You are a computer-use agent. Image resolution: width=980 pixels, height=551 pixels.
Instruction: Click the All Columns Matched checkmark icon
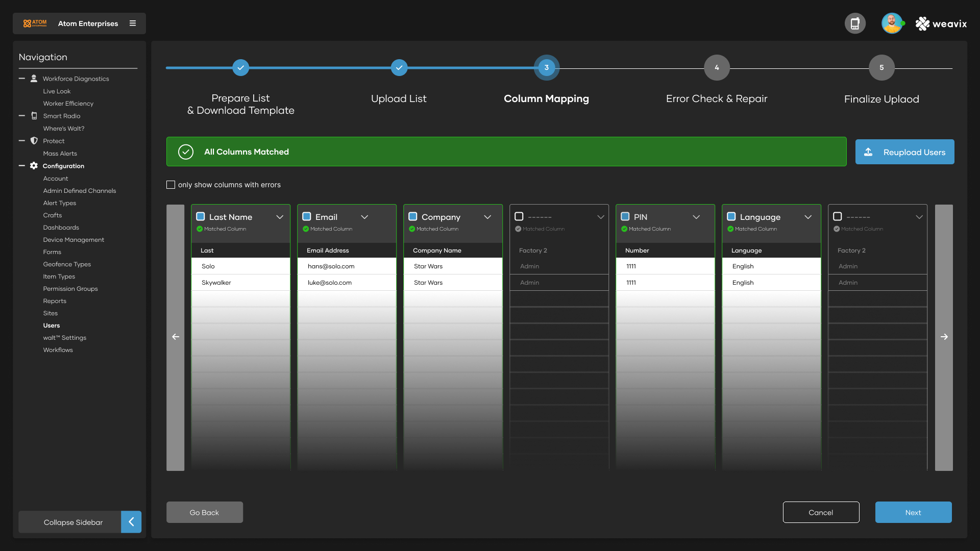pos(186,152)
